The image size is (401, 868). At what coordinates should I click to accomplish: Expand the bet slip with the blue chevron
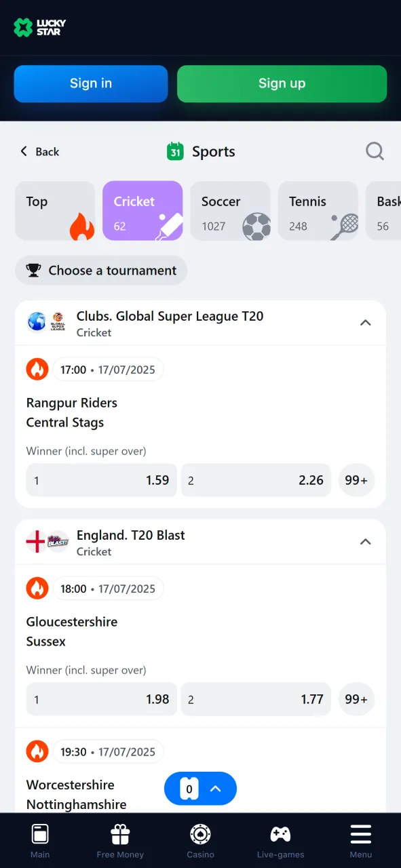point(216,789)
